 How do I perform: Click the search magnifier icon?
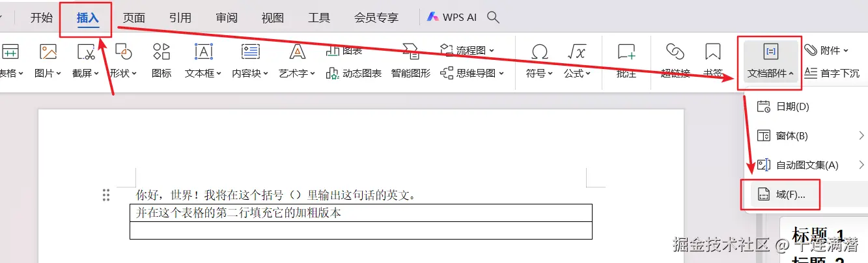pyautogui.click(x=494, y=18)
